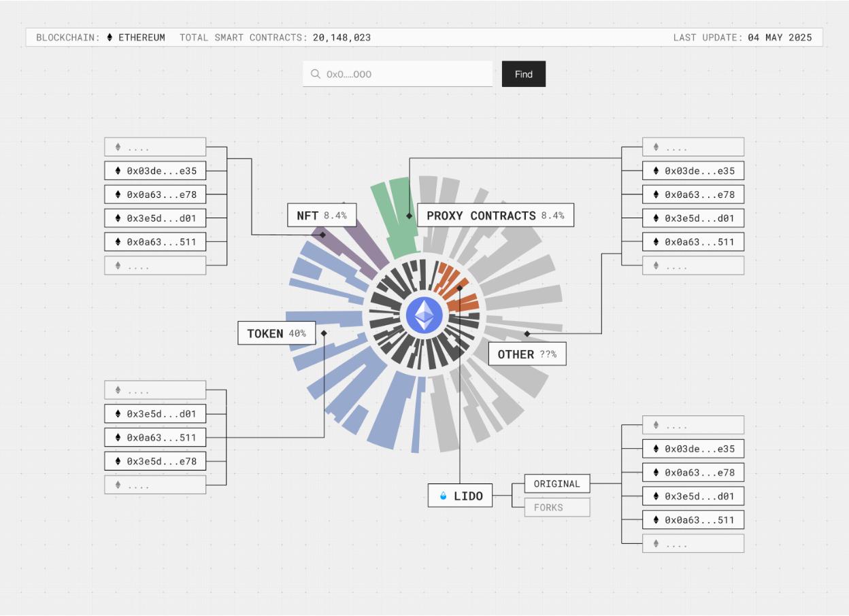Click Ethereum icon of 0x03de...e35 in NFT list
This screenshot has width=849, height=616.
coord(118,171)
